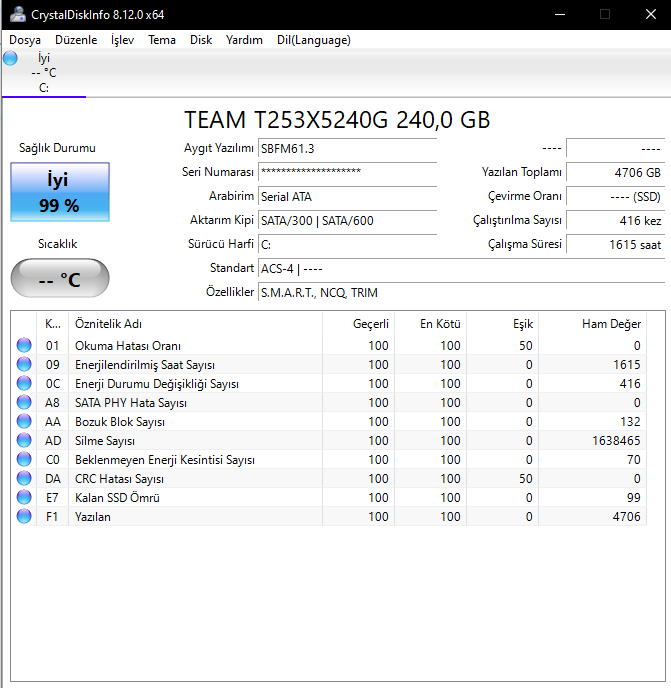This screenshot has height=688, width=671.
Task: Click status orb for CRC Hatası Sayısı
Action: [24, 478]
